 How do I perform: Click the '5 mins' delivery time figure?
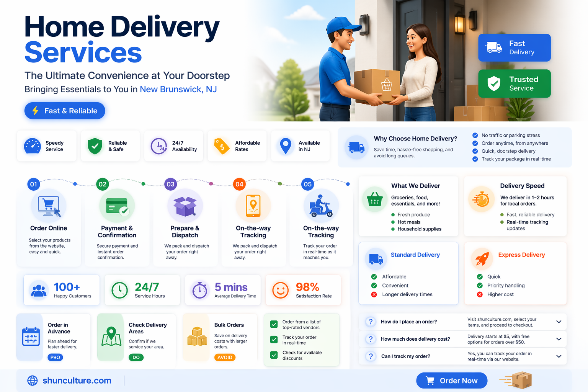pyautogui.click(x=231, y=287)
